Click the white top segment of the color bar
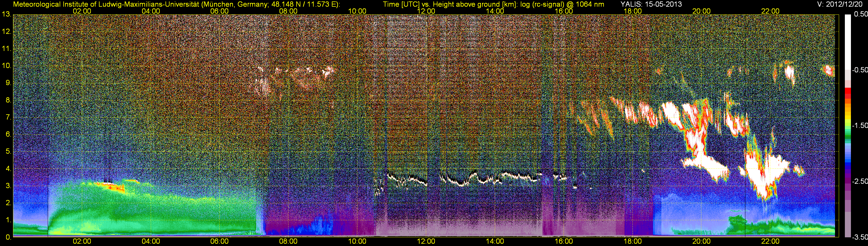The height and width of the screenshot is (246, 868). pyautogui.click(x=847, y=42)
